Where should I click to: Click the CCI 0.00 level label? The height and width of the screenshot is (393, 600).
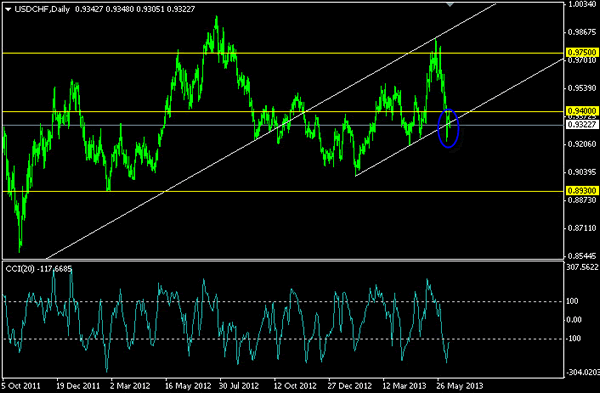pos(574,320)
